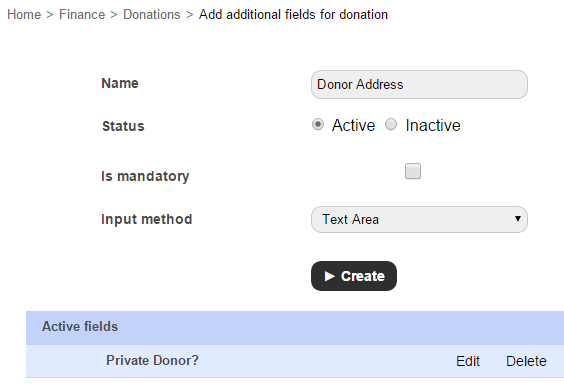
Task: Select the Private Donor? field row
Action: click(x=295, y=361)
